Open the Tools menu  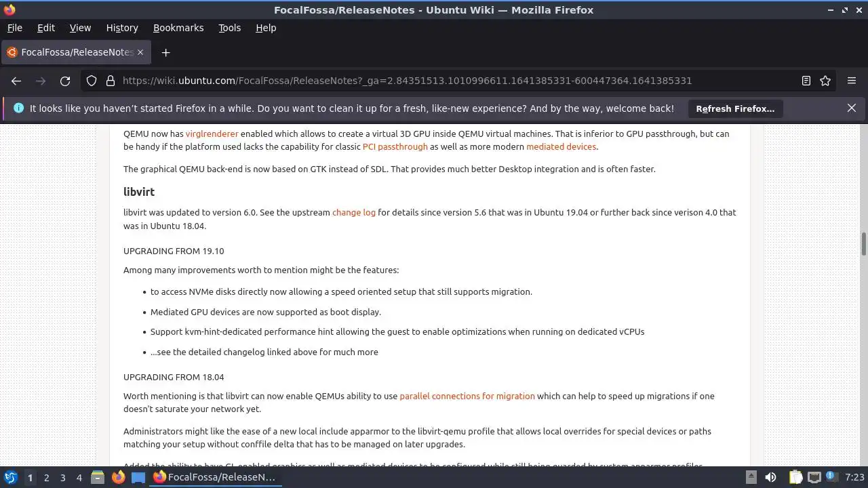point(230,28)
